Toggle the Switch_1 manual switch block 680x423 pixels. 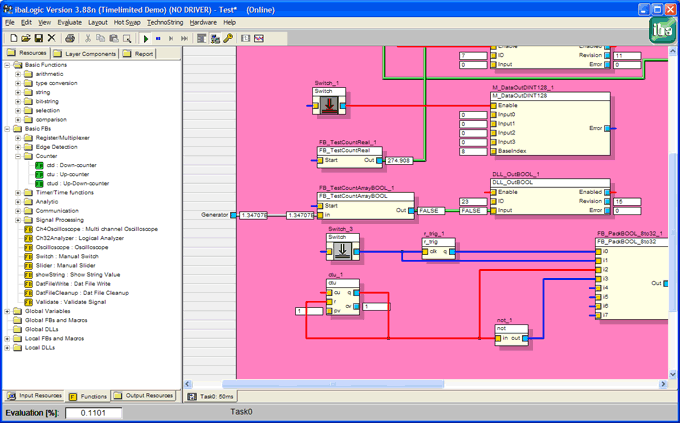tap(329, 105)
